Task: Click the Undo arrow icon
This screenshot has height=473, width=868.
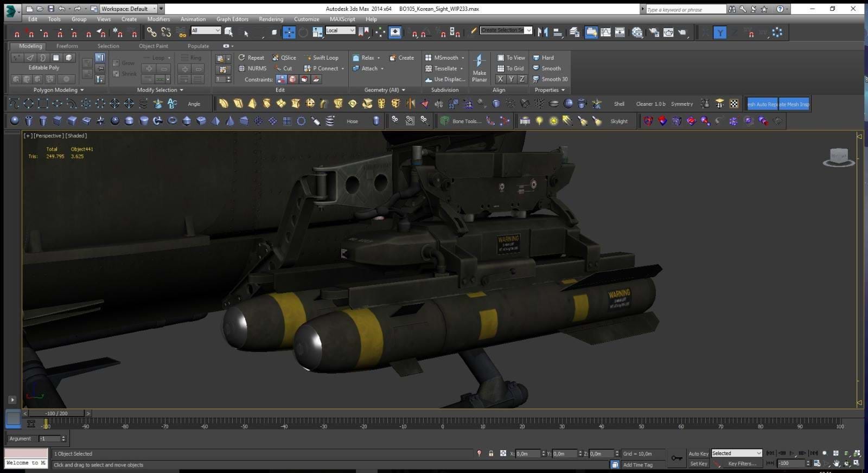Action: [62, 9]
